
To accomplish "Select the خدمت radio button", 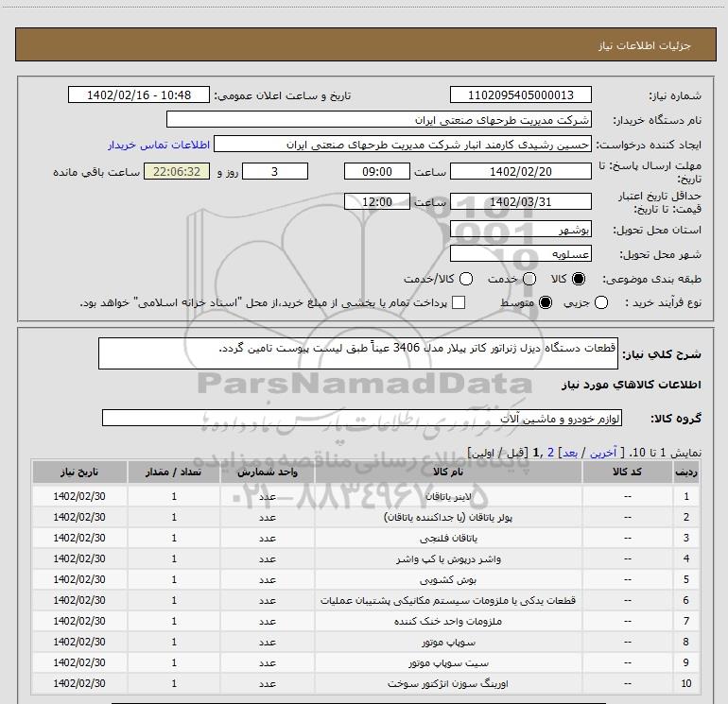I will (x=529, y=279).
